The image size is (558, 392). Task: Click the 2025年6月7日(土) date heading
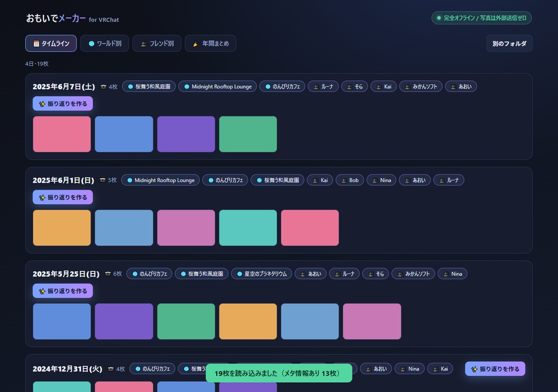coord(64,87)
